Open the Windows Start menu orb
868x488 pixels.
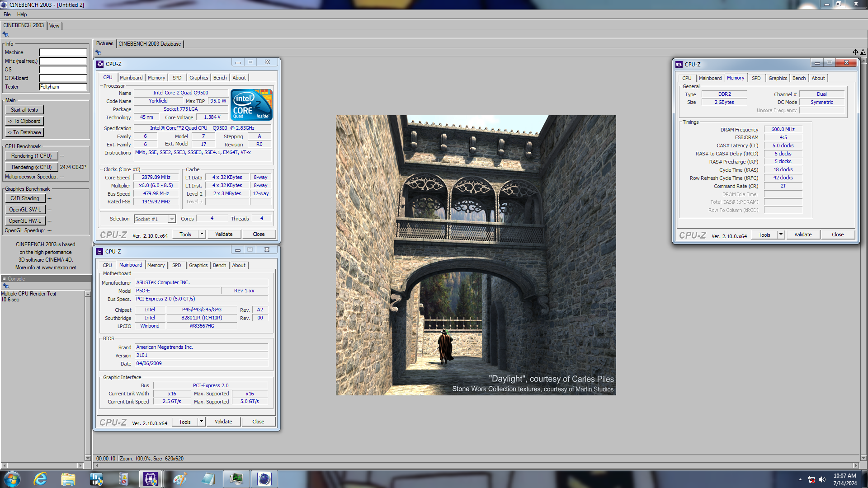(12, 479)
